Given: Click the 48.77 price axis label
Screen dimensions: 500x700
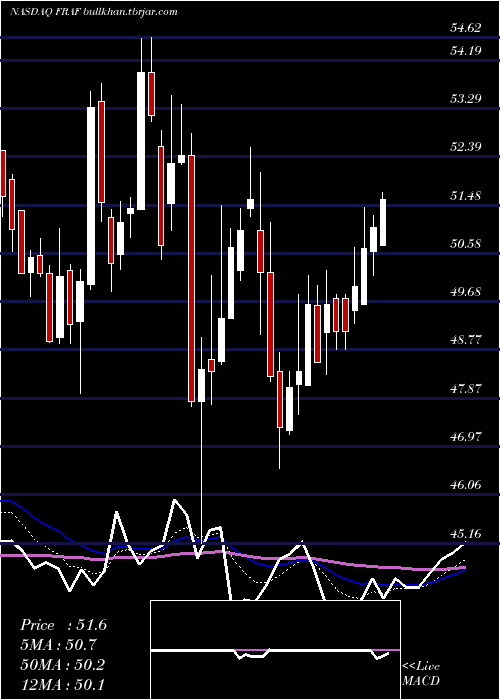Looking at the screenshot, I should [x=466, y=340].
